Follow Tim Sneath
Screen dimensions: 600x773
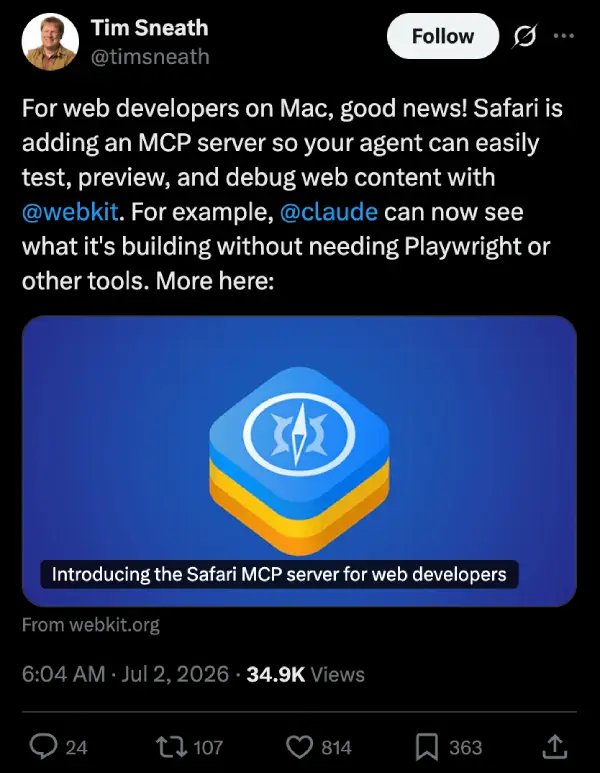tap(443, 36)
